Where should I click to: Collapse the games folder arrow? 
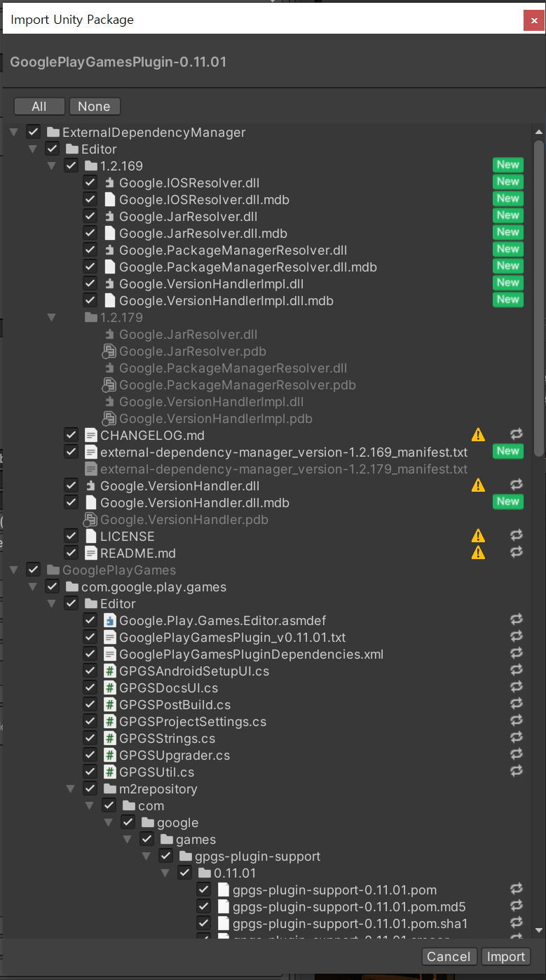128,840
